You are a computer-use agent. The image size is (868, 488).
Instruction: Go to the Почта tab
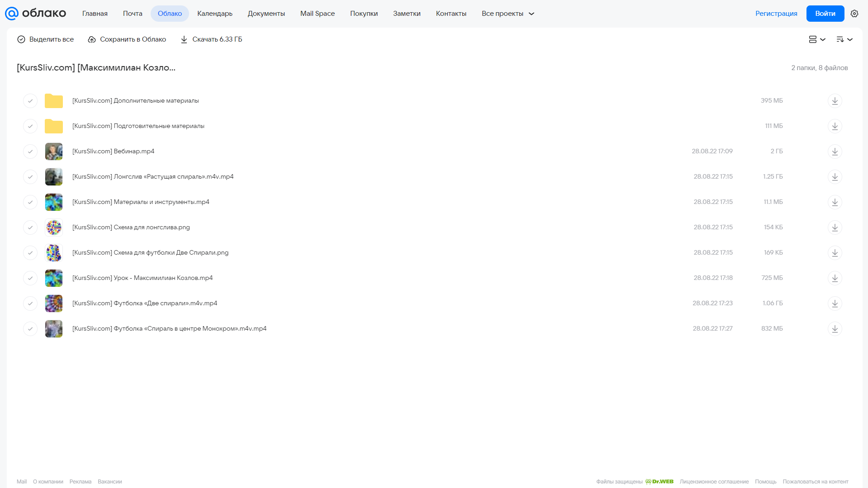click(133, 14)
